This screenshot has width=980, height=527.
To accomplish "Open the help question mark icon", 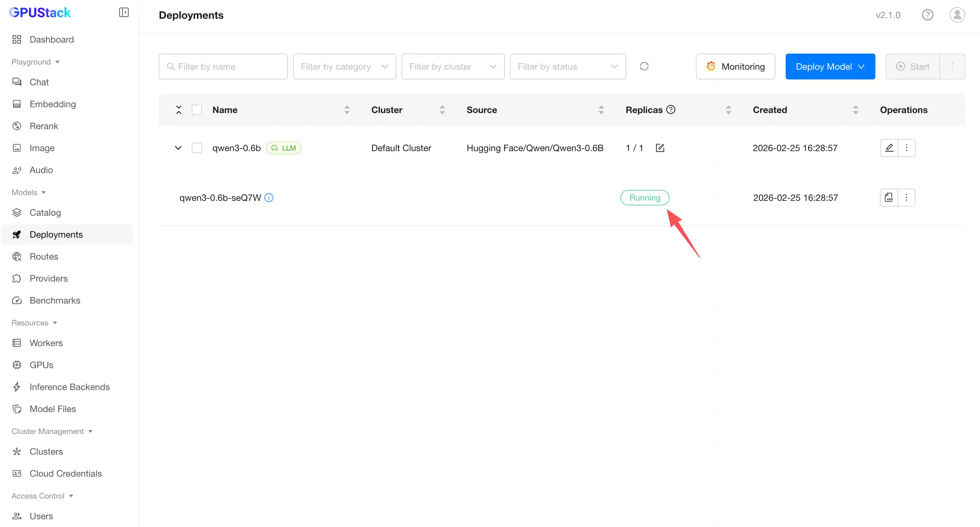I will 927,15.
